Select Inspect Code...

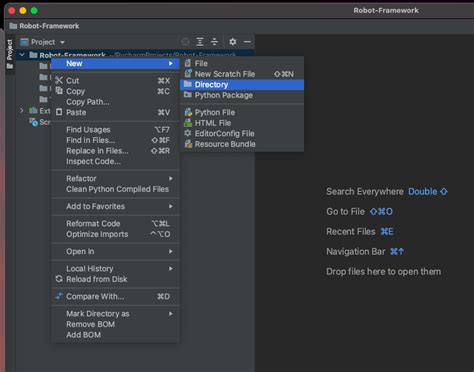(115, 161)
